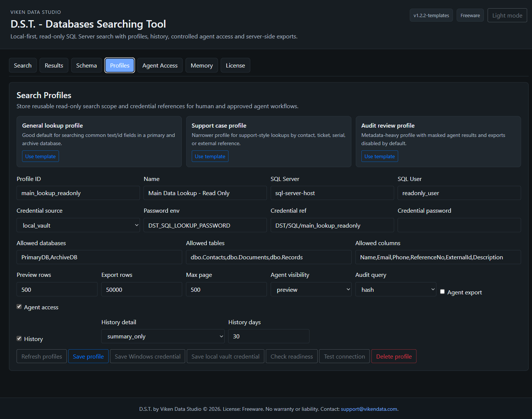Use template for General lookup profile
Viewport: 532px width, 419px height.
(40, 156)
